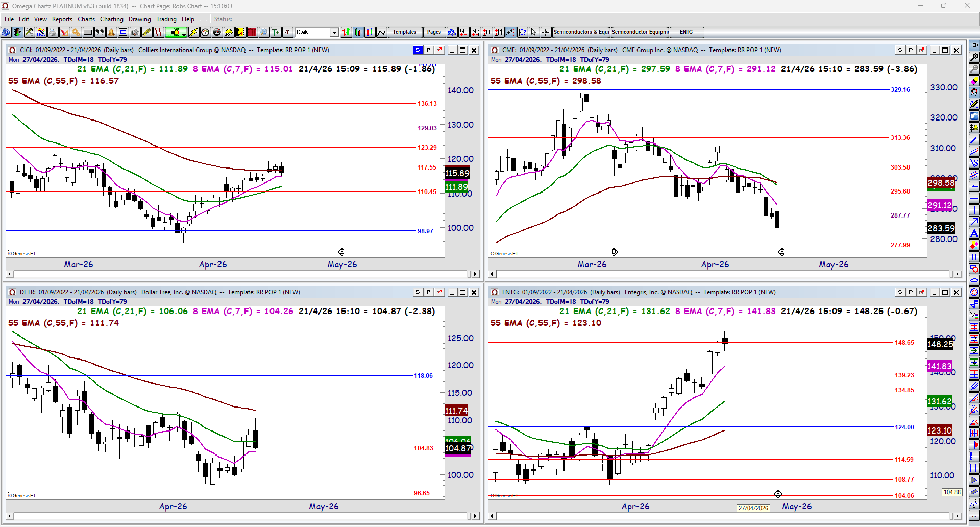Image resolution: width=980 pixels, height=527 pixels.
Task: Open the Trading menu
Action: point(166,19)
